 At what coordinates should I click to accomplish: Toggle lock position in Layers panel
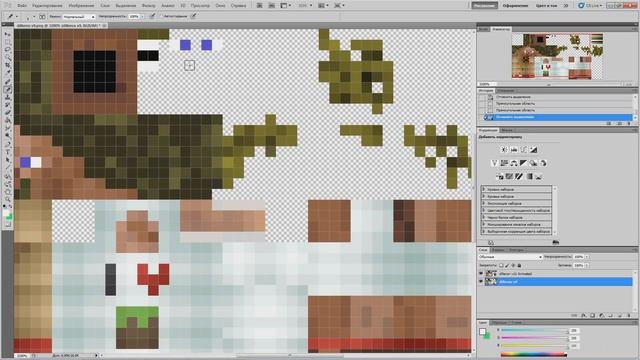coord(513,265)
